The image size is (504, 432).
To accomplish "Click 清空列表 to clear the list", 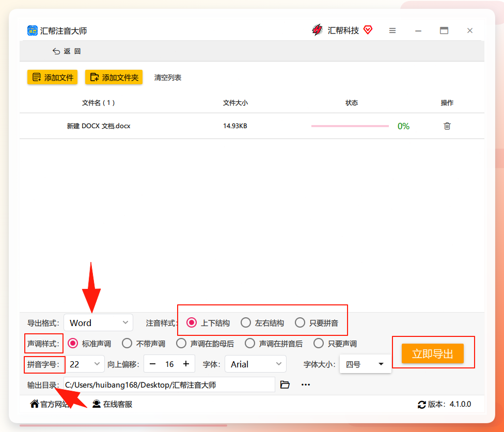I will coord(168,78).
